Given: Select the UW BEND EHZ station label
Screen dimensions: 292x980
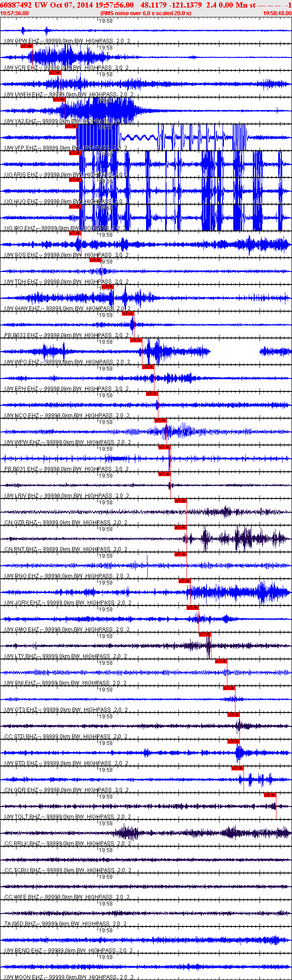Looking at the screenshot, I should click(x=69, y=951).
